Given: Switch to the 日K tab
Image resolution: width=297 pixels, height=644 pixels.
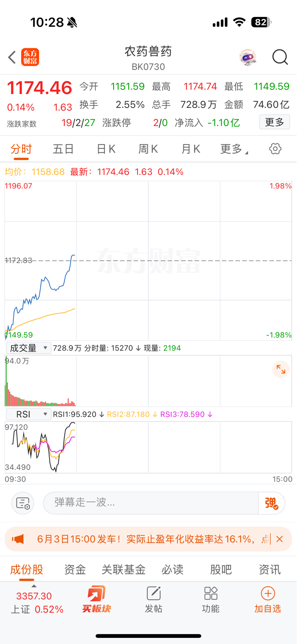Looking at the screenshot, I should tap(106, 149).
